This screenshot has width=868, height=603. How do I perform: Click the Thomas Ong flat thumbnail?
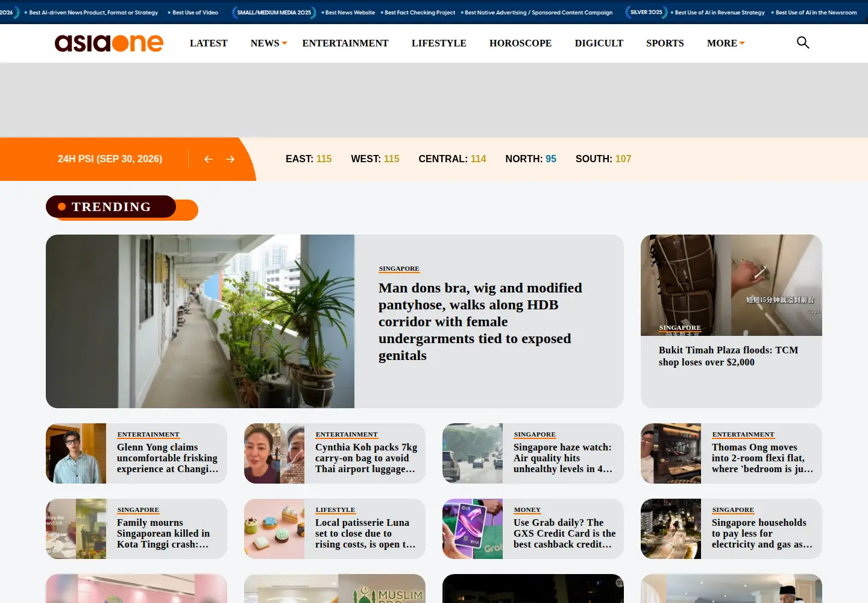pos(671,453)
